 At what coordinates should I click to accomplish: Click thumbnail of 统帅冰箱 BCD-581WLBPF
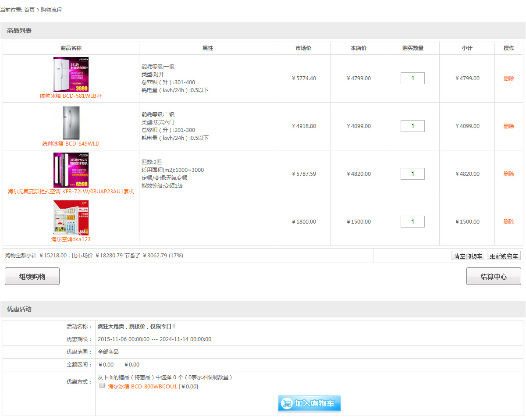(x=71, y=75)
